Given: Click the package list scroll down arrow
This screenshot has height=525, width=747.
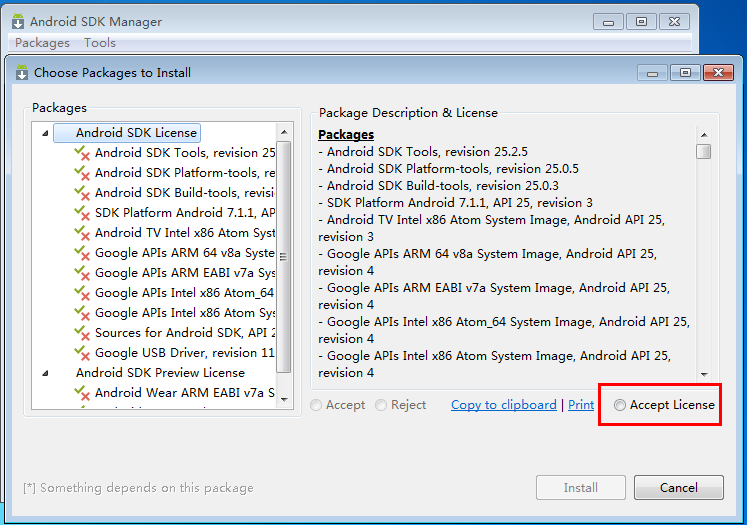Looking at the screenshot, I should 284,400.
